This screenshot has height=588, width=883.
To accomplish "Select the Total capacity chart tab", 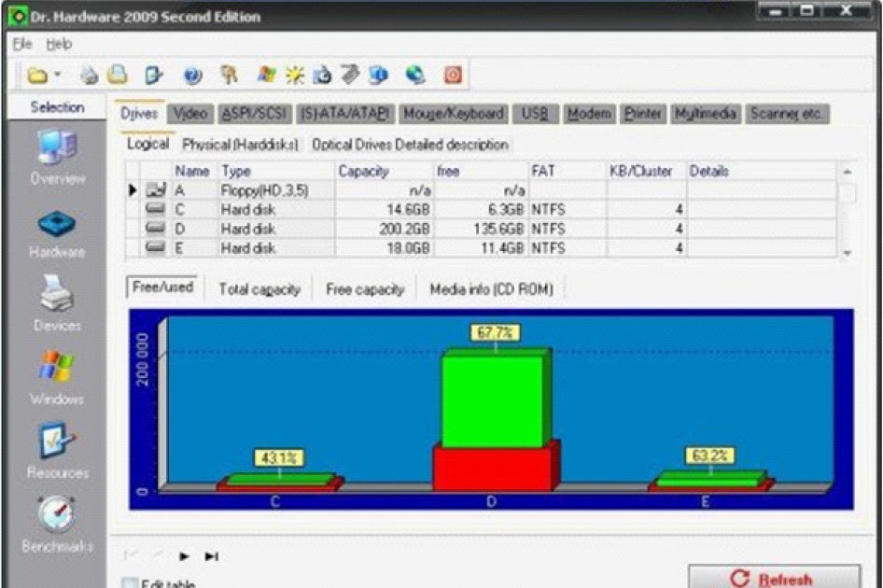I will pos(259,289).
